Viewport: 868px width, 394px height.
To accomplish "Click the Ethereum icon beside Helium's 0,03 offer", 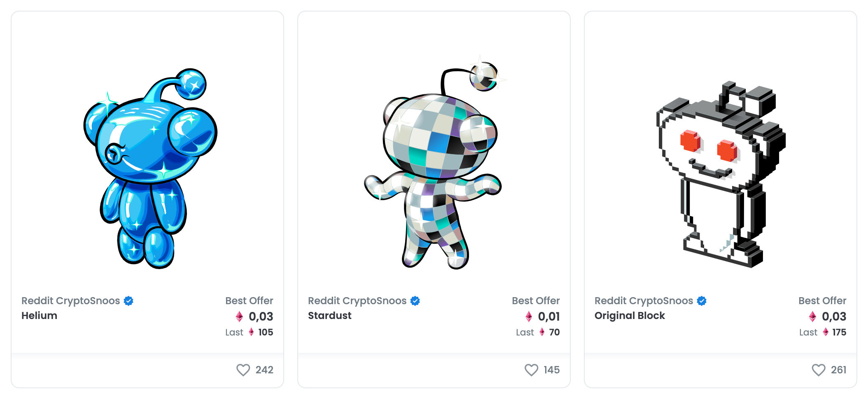I will (240, 317).
